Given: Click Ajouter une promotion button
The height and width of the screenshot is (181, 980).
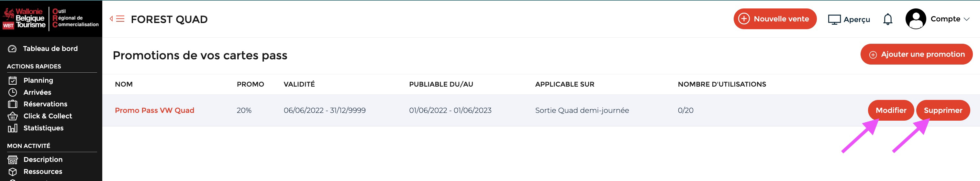Looking at the screenshot, I should 917,54.
